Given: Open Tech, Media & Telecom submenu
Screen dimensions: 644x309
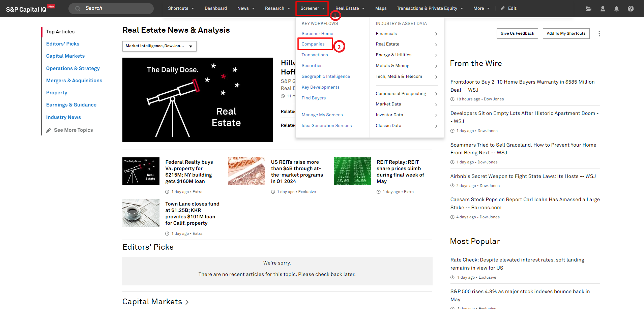Looking at the screenshot, I should coord(407,76).
